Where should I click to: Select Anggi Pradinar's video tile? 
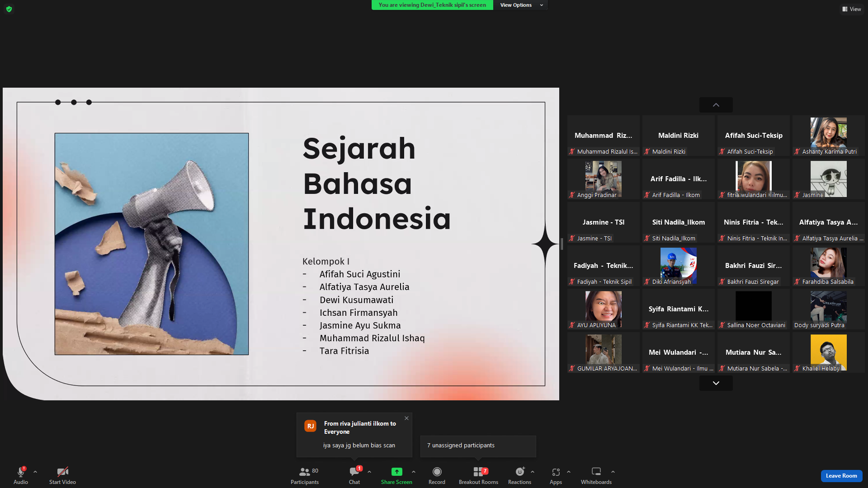[604, 179]
